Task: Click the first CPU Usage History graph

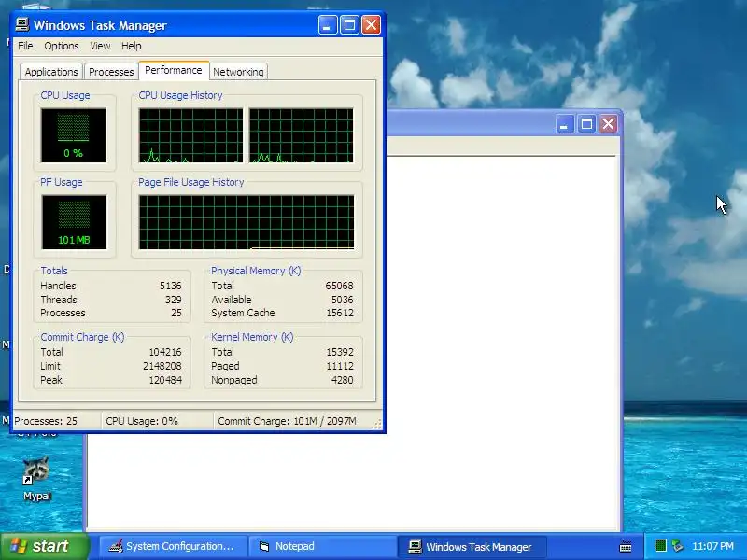Action: (x=190, y=135)
